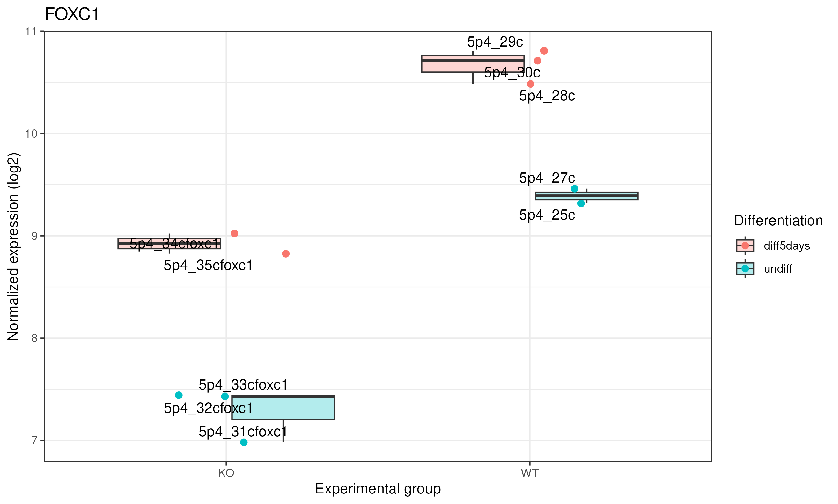Click the diff5days legend color key
Viewport: 838px width, 504px height.
(745, 245)
